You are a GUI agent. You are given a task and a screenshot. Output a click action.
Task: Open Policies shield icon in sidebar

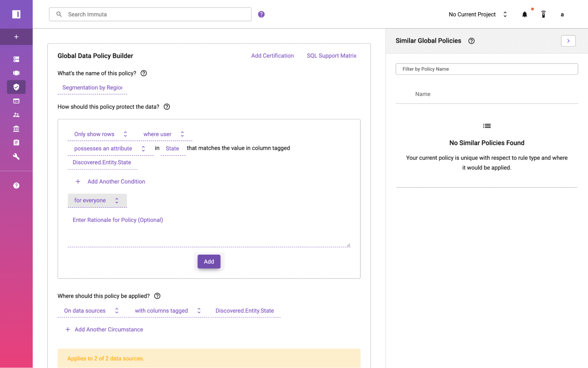point(16,87)
